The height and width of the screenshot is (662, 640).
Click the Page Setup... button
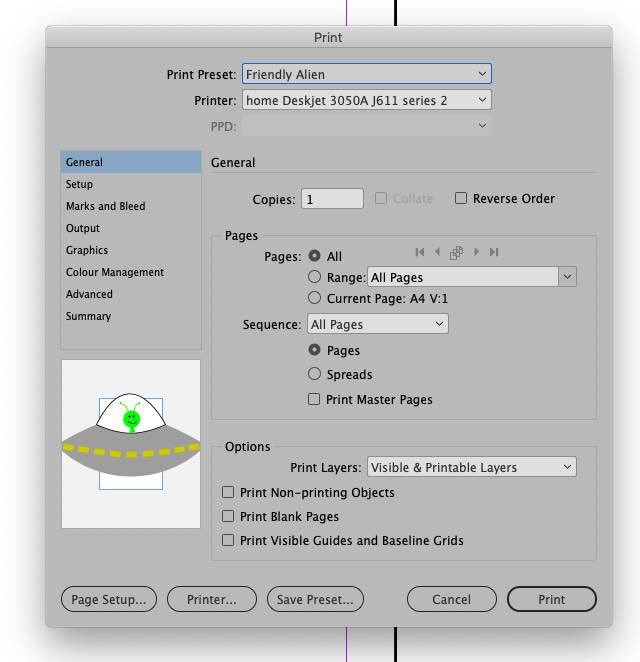109,599
